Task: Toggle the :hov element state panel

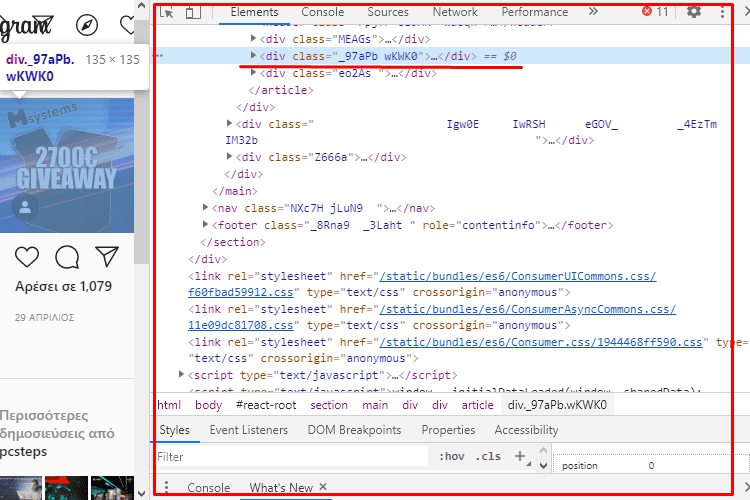Action: coord(452,456)
